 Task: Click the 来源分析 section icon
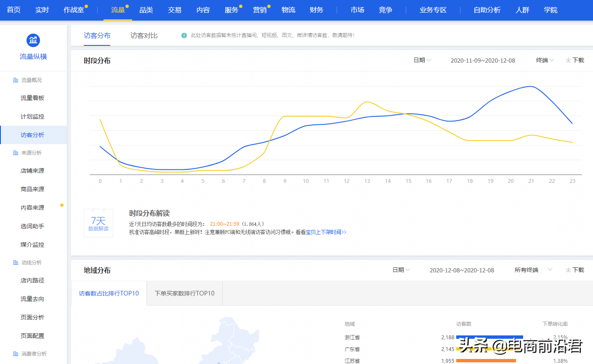[x=16, y=153]
